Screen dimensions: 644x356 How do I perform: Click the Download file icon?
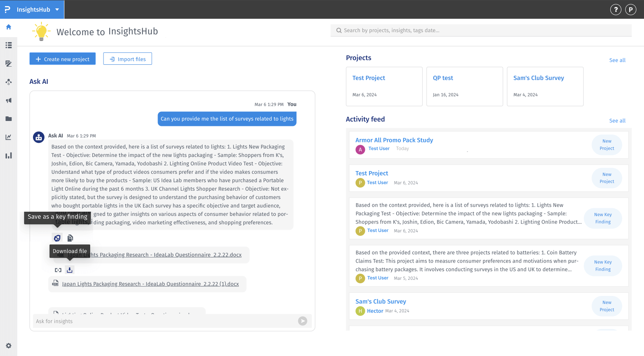(x=69, y=270)
